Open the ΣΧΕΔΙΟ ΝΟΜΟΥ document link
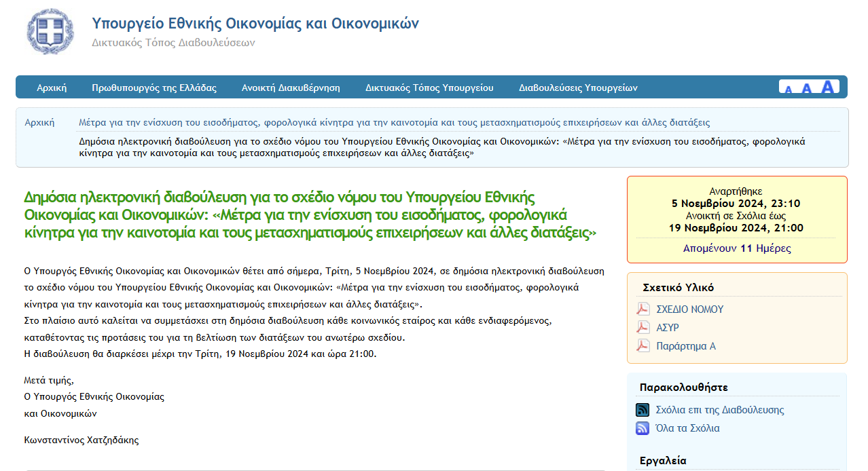This screenshot has height=471, width=868. (x=689, y=309)
